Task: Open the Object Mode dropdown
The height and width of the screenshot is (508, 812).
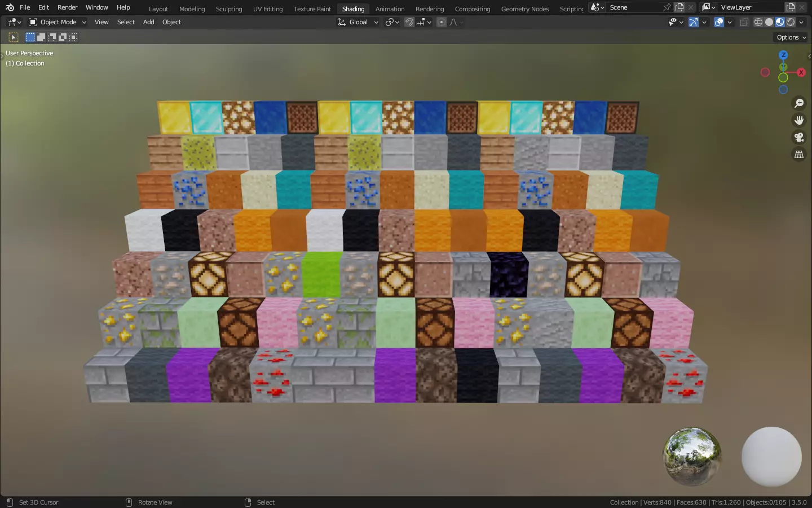Action: 57,22
